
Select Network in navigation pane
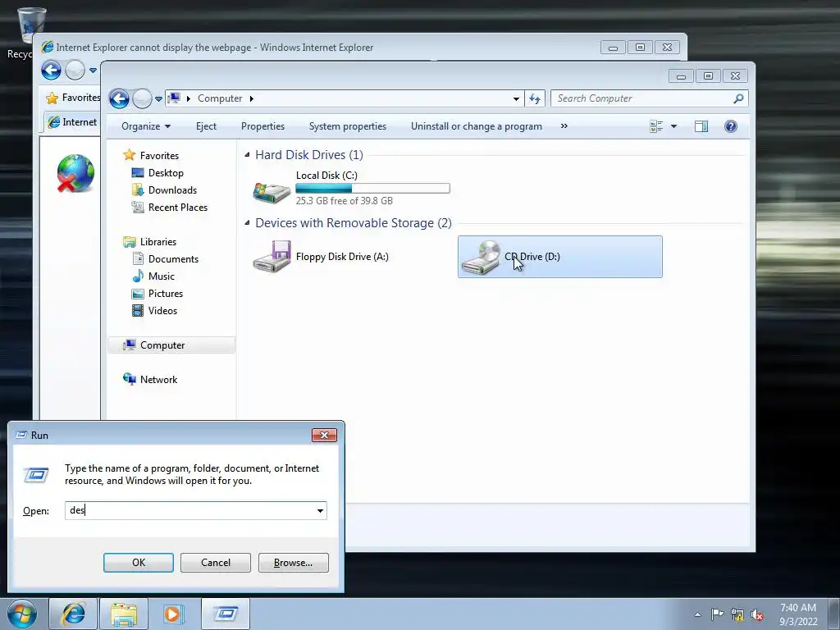pyautogui.click(x=158, y=380)
